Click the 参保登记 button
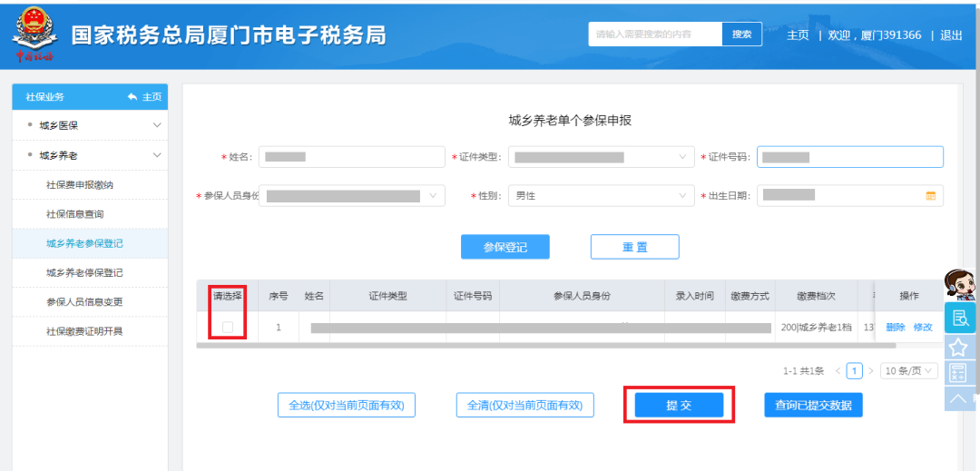This screenshot has width=980, height=471. (505, 247)
